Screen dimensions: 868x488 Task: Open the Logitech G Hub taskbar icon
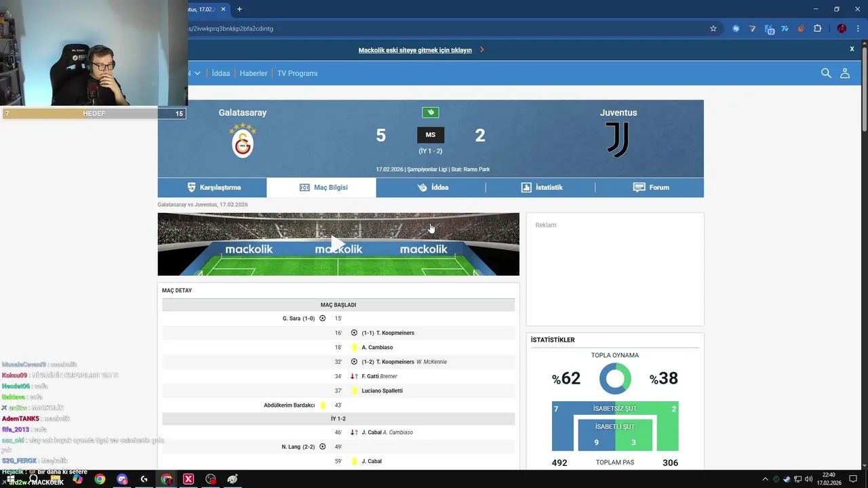(x=144, y=479)
